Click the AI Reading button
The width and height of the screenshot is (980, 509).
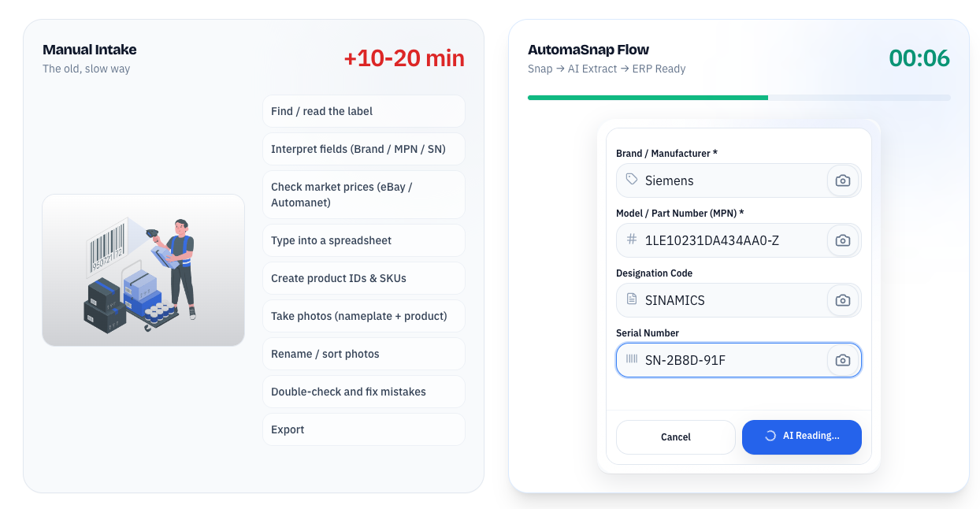pos(802,437)
